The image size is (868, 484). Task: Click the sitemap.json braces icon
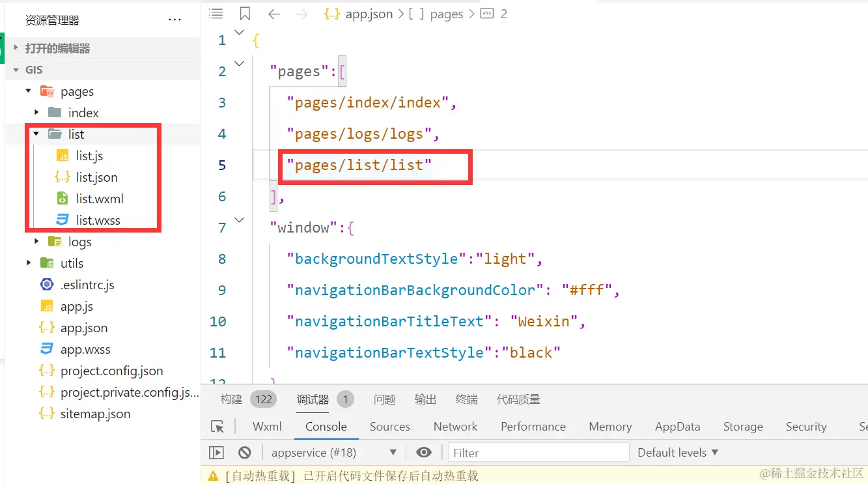click(x=47, y=414)
